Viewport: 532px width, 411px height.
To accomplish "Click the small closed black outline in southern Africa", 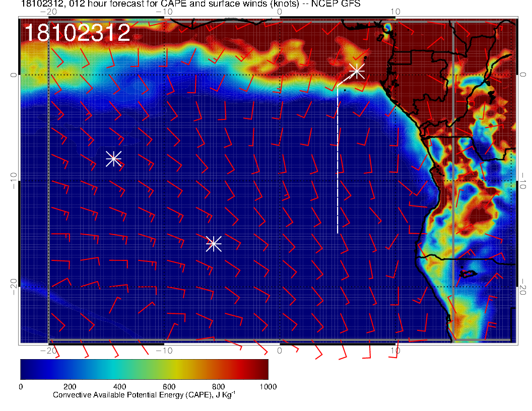I will [468, 273].
